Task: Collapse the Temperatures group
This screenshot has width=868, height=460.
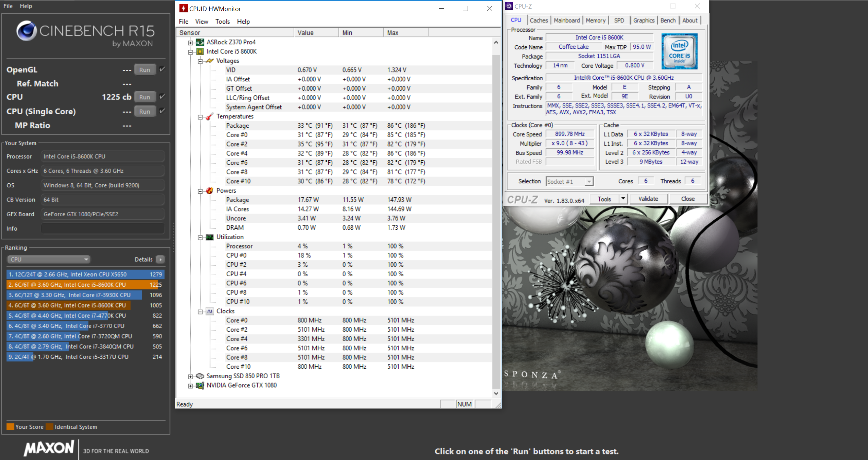Action: click(x=200, y=117)
